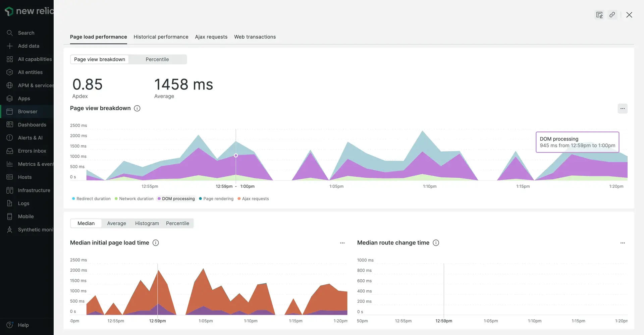The width and height of the screenshot is (644, 335).
Task: Select the highlighted data point at 12:59pm
Action: tap(235, 155)
